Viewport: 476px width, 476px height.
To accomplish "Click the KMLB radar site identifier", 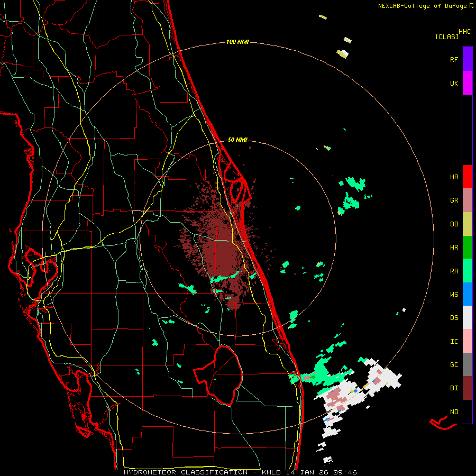I will [x=271, y=472].
